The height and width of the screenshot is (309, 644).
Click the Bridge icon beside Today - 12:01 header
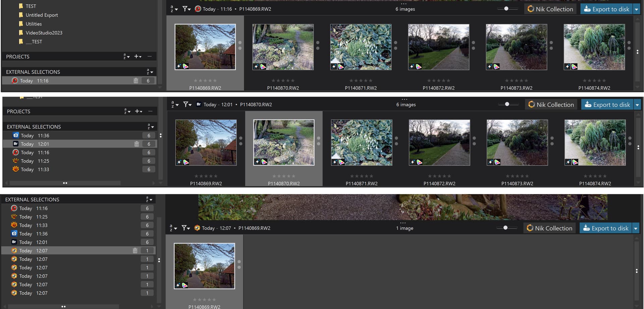click(x=199, y=105)
